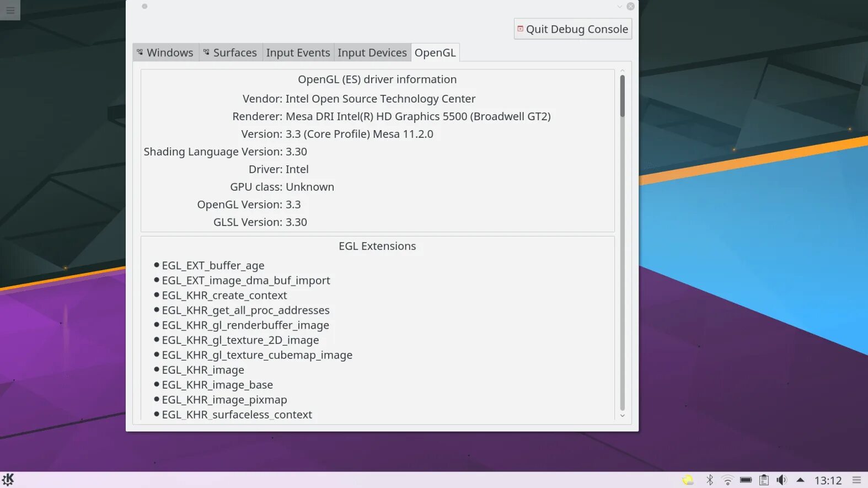This screenshot has width=868, height=488.
Task: Click the Renderer value Mesa DRI Intel text
Action: (418, 116)
